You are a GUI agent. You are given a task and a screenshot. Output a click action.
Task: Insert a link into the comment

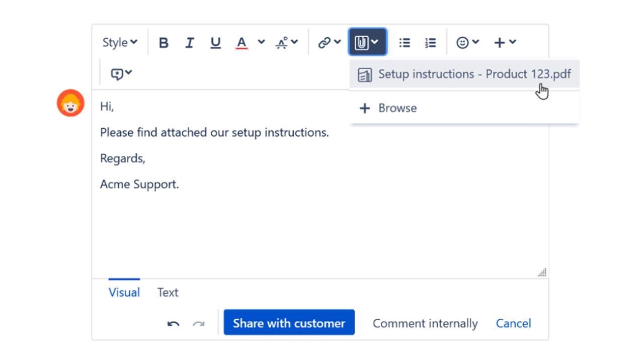coord(325,42)
